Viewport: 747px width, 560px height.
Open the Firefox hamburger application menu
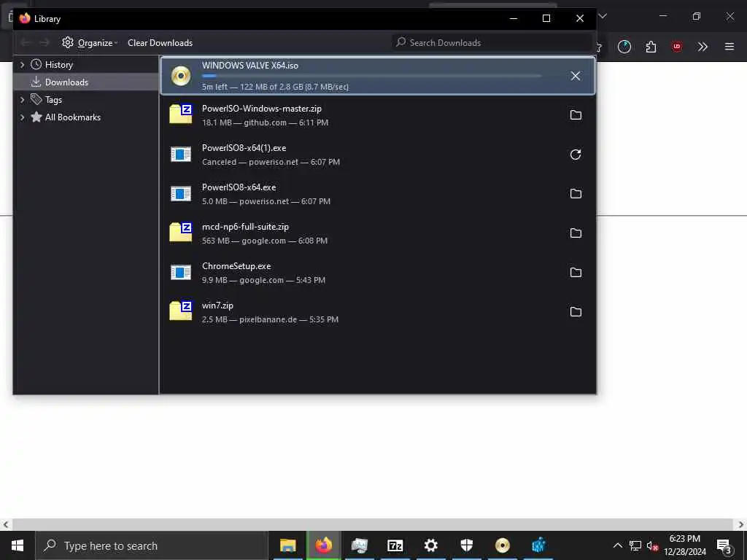tap(729, 47)
